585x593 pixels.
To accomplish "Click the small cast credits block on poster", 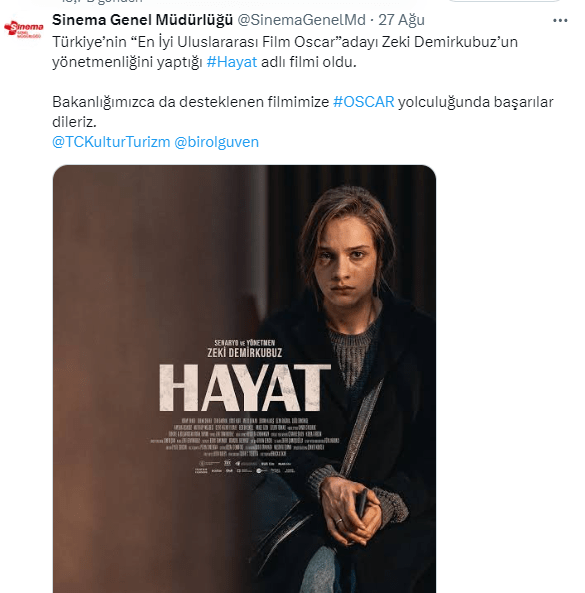I will 245,437.
